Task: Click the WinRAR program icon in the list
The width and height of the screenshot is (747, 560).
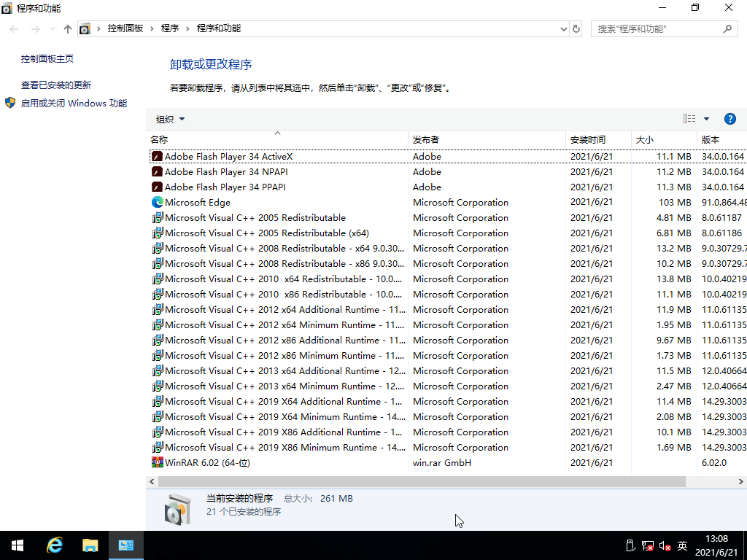Action: pyautogui.click(x=157, y=462)
